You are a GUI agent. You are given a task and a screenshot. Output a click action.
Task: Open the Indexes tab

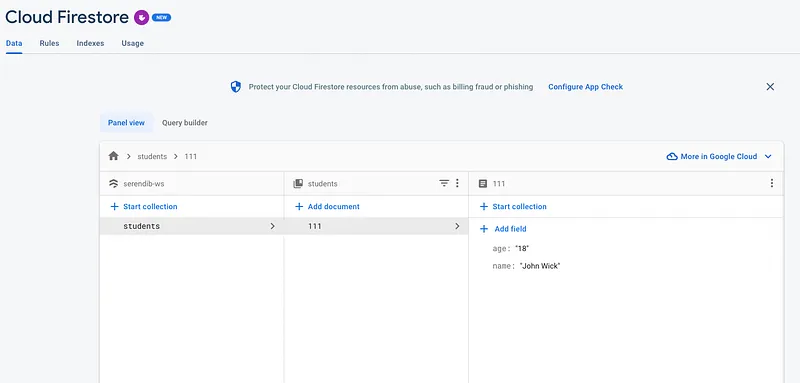90,43
